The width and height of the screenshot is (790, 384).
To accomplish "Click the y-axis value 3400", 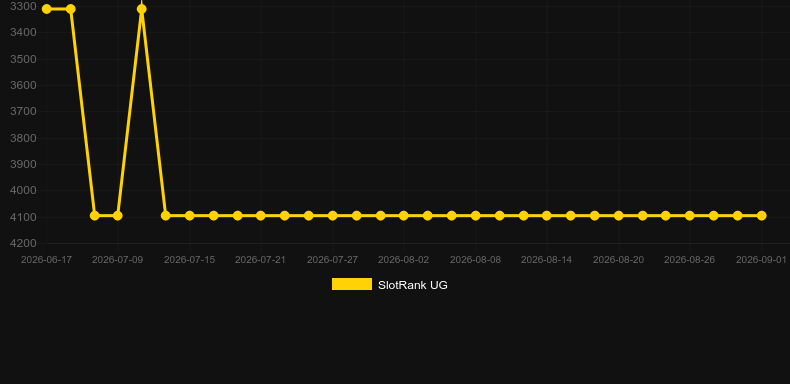I will click(x=23, y=33).
